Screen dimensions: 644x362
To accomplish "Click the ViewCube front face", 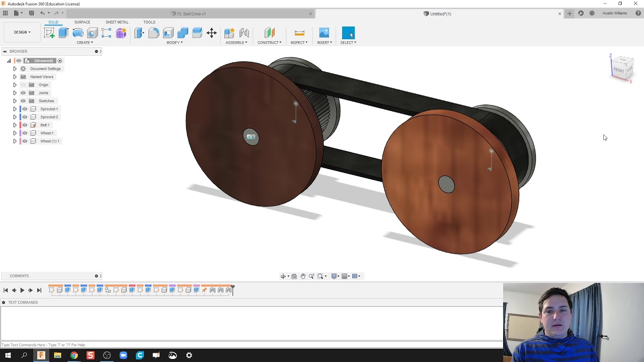I will click(x=619, y=70).
